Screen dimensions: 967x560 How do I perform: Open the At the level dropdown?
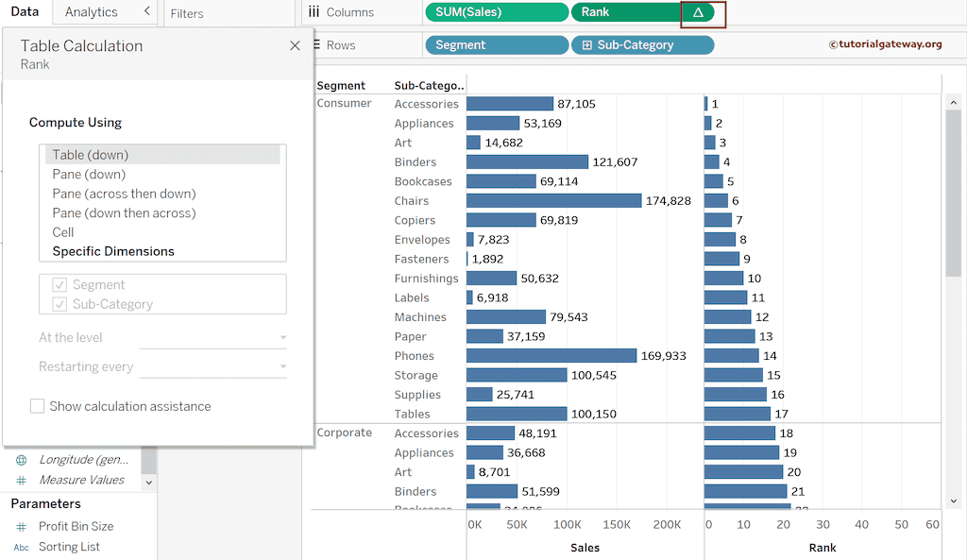tap(213, 337)
